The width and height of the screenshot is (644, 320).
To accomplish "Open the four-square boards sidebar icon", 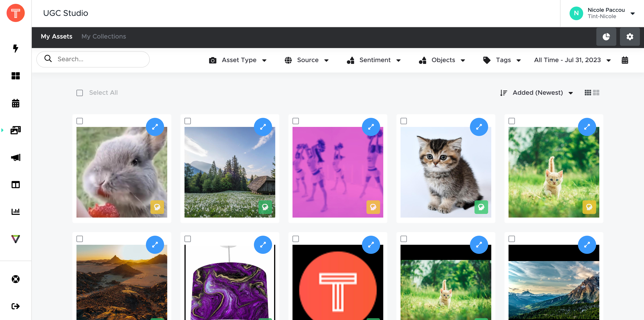I will (x=15, y=76).
